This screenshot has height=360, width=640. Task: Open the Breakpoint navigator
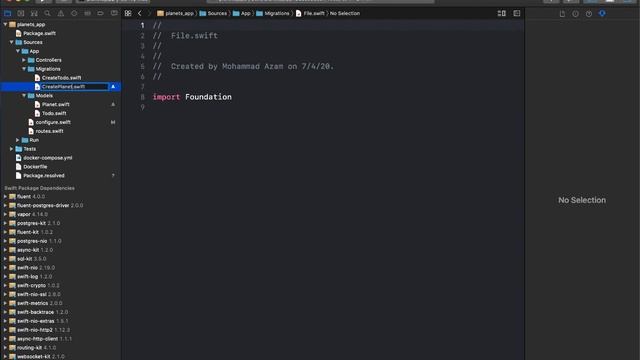coord(100,13)
